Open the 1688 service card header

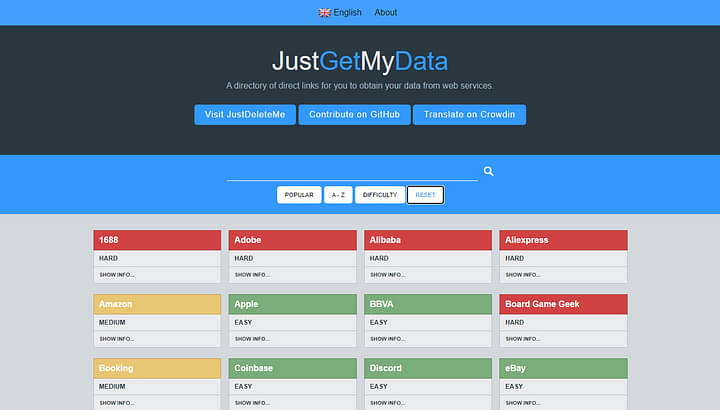tap(157, 240)
